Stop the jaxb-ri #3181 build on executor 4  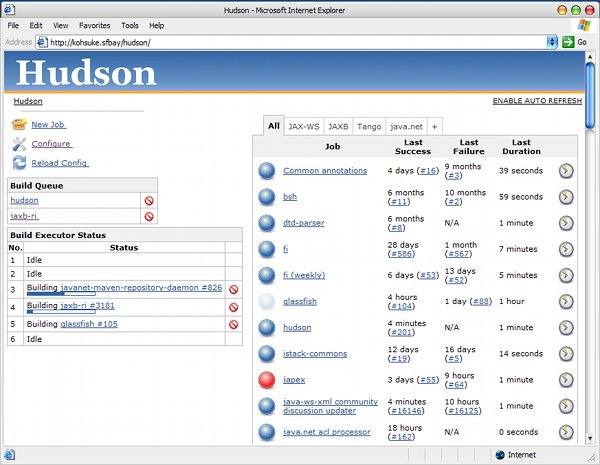[233, 307]
